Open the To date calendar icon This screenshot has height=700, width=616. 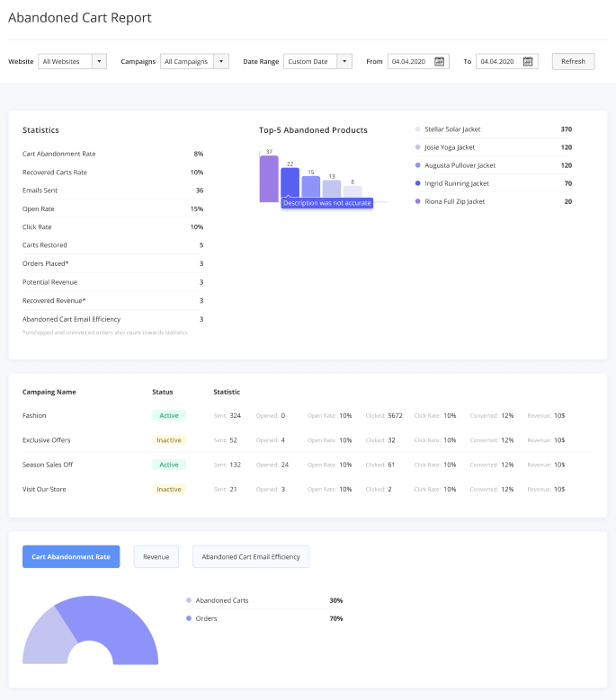[528, 61]
